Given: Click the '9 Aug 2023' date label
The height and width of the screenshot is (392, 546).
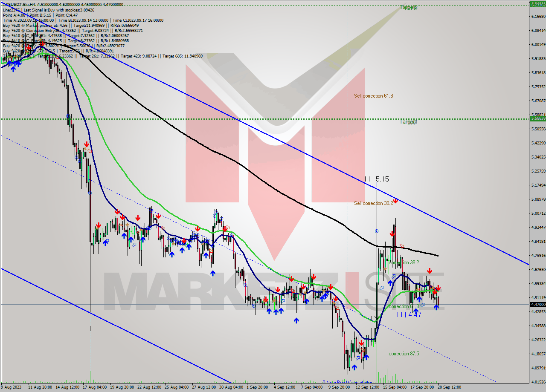Looking at the screenshot, I should (12, 387).
